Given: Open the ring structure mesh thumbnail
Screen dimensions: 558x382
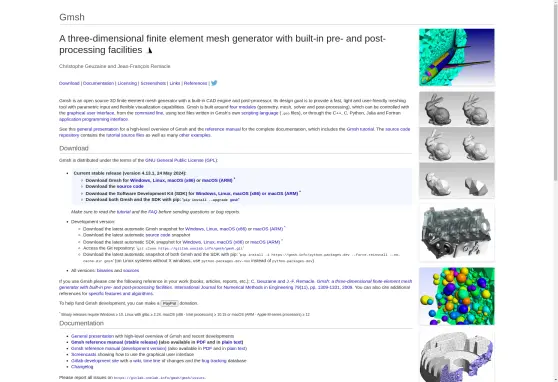Looking at the screenshot, I should coord(457,357).
